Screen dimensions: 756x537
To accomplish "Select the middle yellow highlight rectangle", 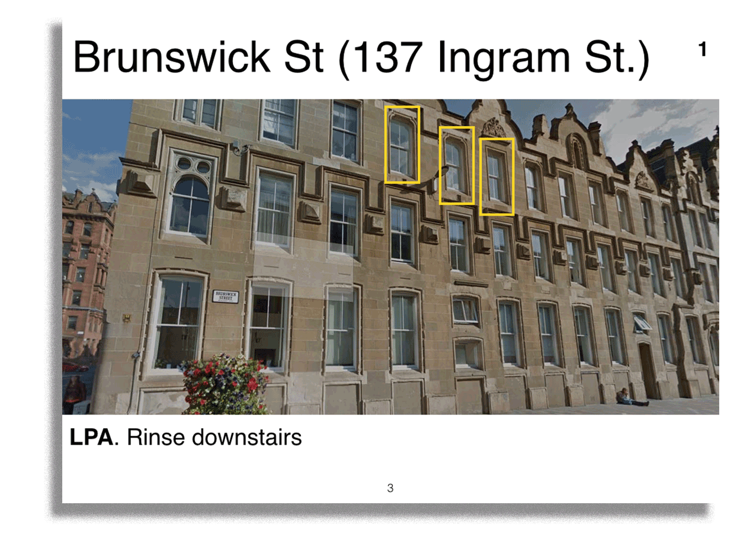I will 456,165.
